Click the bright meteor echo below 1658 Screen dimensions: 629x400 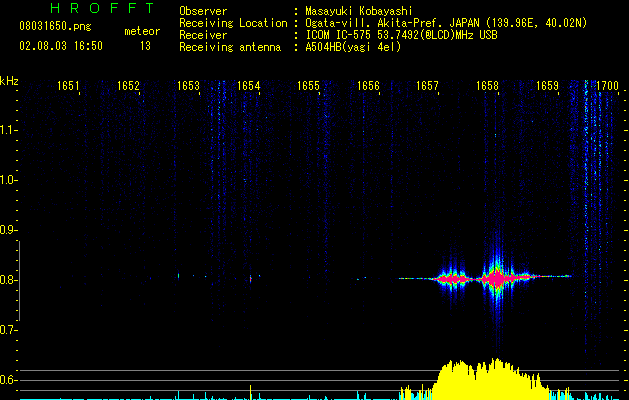pos(496,277)
